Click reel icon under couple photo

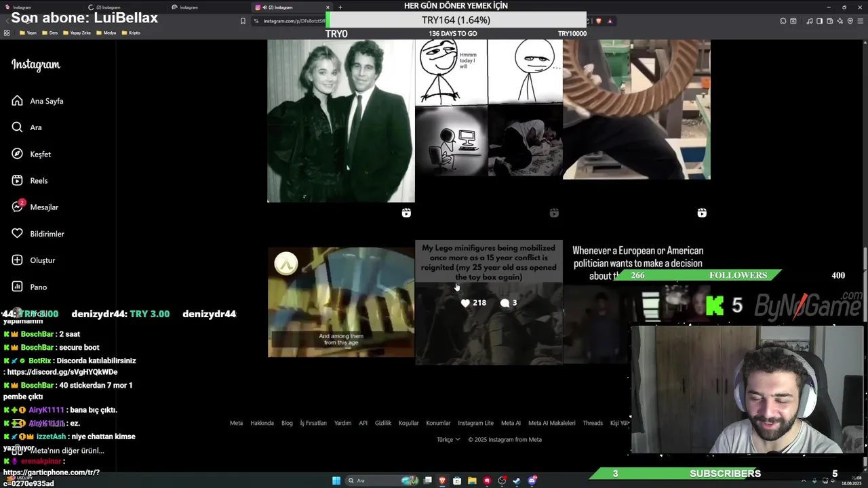406,213
